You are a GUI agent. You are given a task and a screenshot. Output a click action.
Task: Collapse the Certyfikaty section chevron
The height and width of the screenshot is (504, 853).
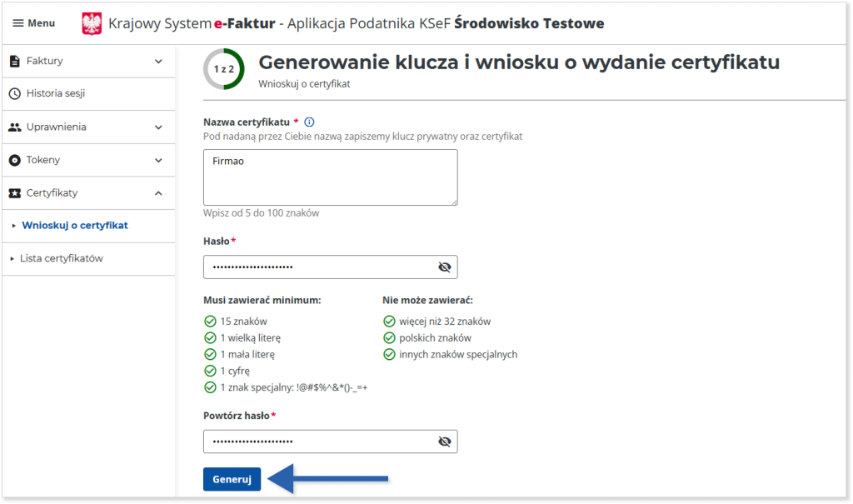(x=158, y=193)
